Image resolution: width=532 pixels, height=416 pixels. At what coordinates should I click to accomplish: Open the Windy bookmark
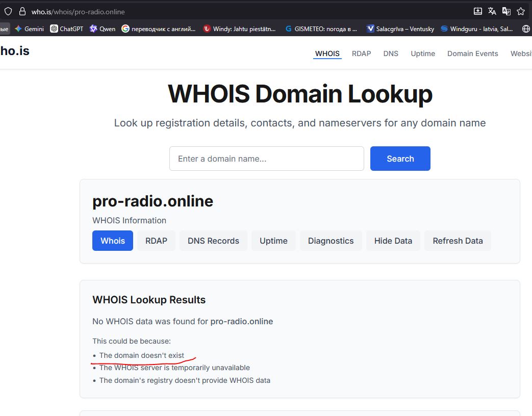[x=239, y=29]
